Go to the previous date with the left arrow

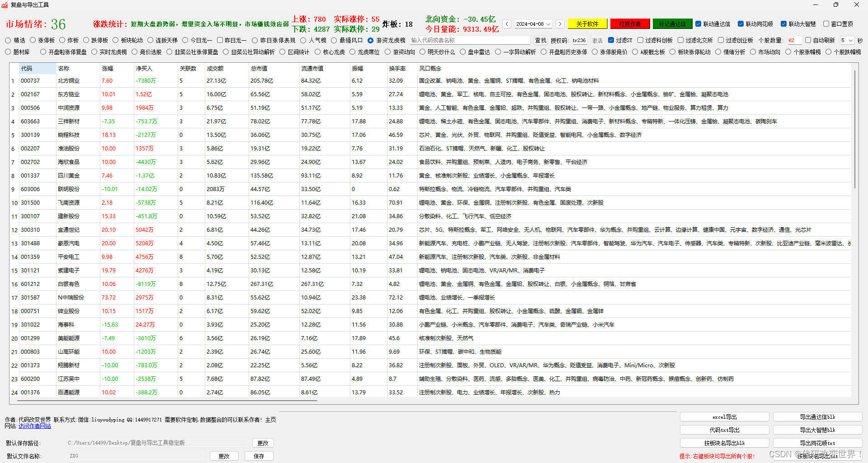tap(507, 24)
